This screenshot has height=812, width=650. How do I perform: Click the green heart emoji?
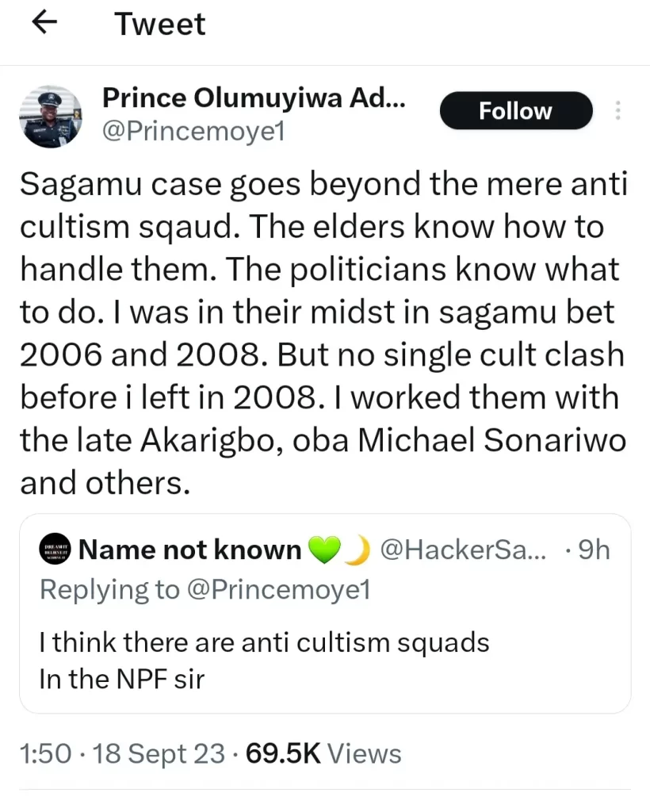[324, 550]
